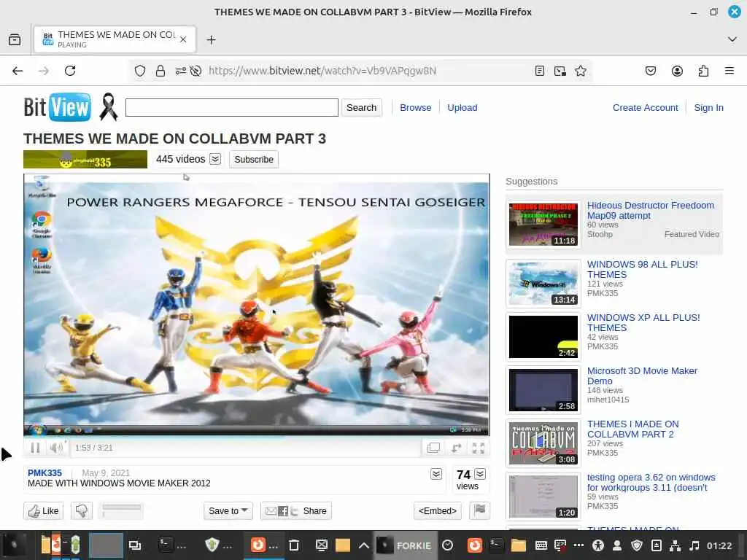Open testing opera 3.62 video link
Screen dimensions: 747x560
click(651, 482)
